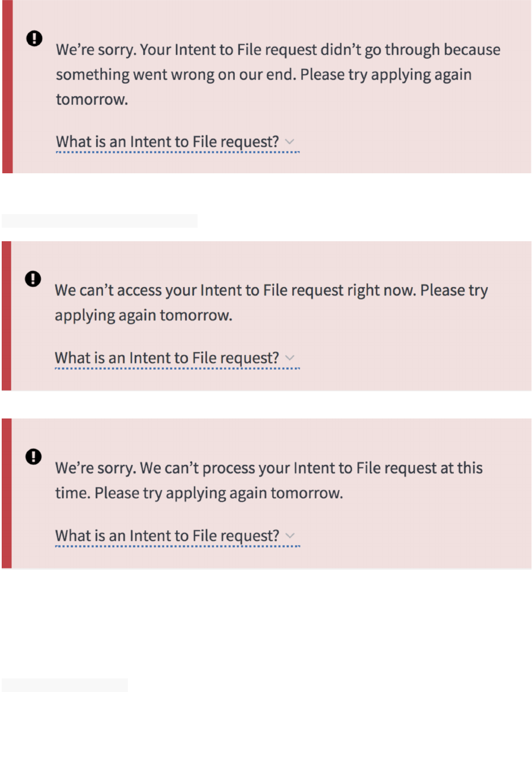Click the exclamation icon in the "can't process" alert
The width and height of the screenshot is (532, 769).
(x=34, y=456)
